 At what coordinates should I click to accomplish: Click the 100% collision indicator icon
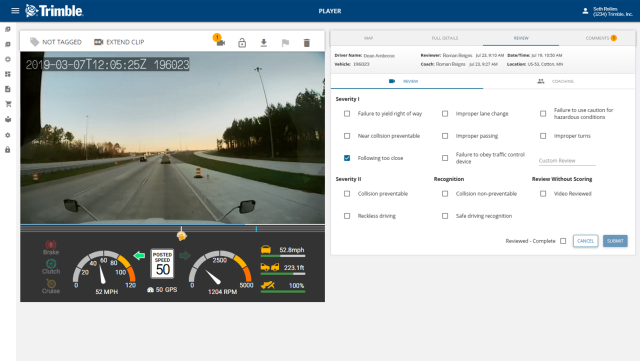tap(268, 285)
